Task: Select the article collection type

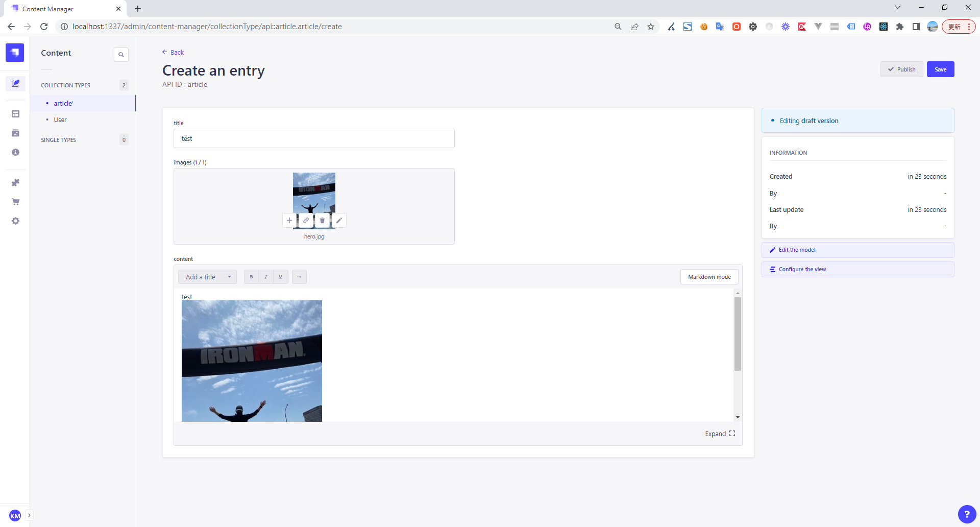Action: point(63,103)
